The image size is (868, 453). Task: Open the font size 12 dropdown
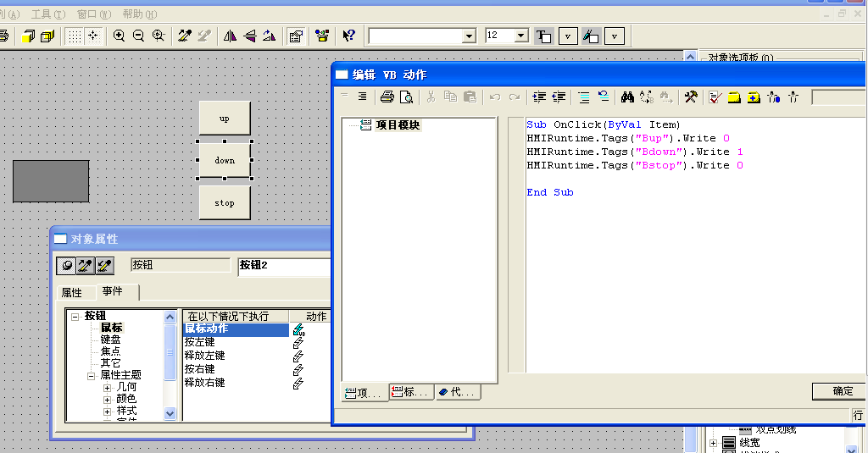click(x=520, y=36)
